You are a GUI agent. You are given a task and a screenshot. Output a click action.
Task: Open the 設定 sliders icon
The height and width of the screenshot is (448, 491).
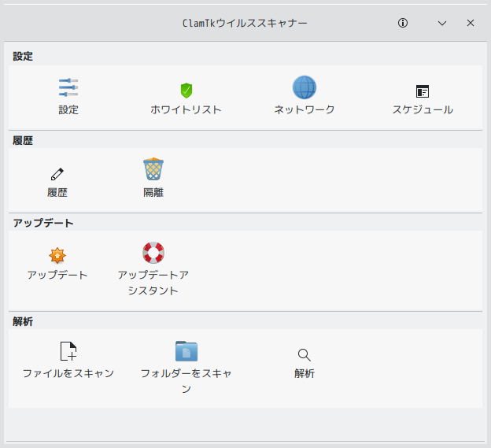[68, 87]
